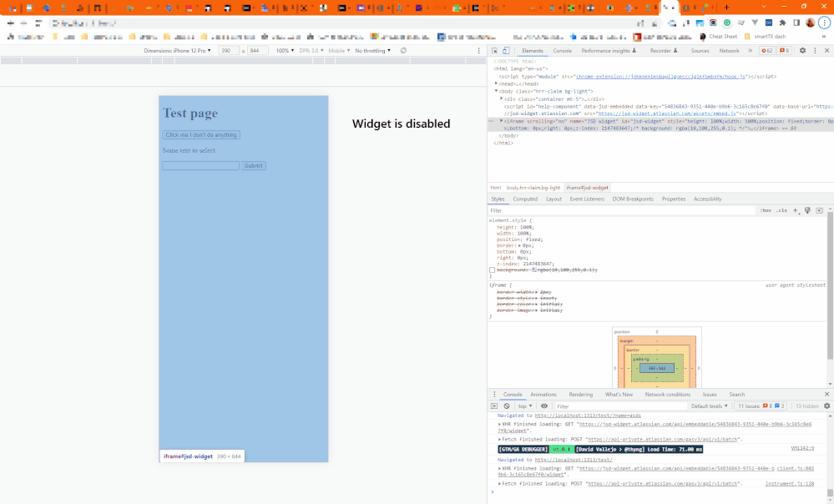The height and width of the screenshot is (504, 834).
Task: Toggle rendering emulations paintbrush icon in Styles
Action: [807, 210]
